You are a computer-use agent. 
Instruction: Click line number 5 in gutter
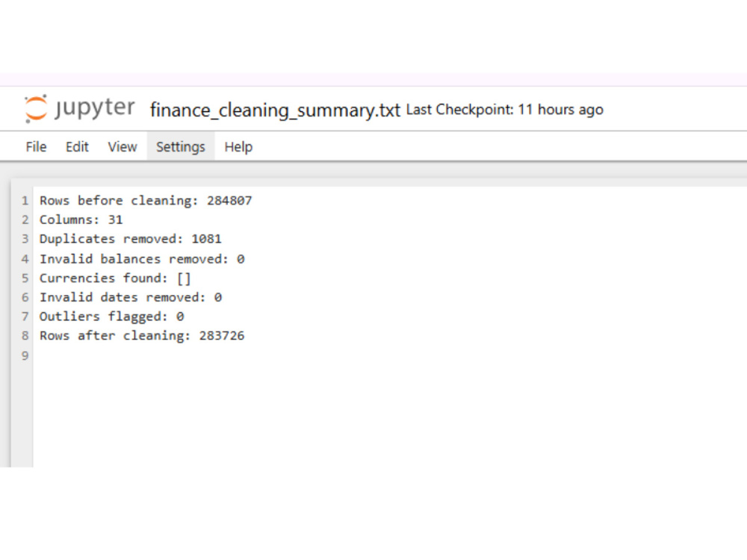[25, 278]
